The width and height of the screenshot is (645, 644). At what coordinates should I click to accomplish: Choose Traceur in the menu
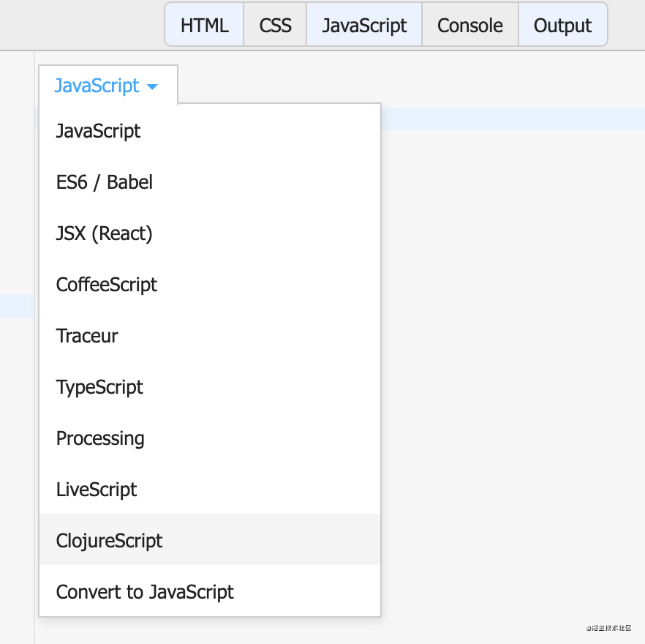tap(210, 336)
